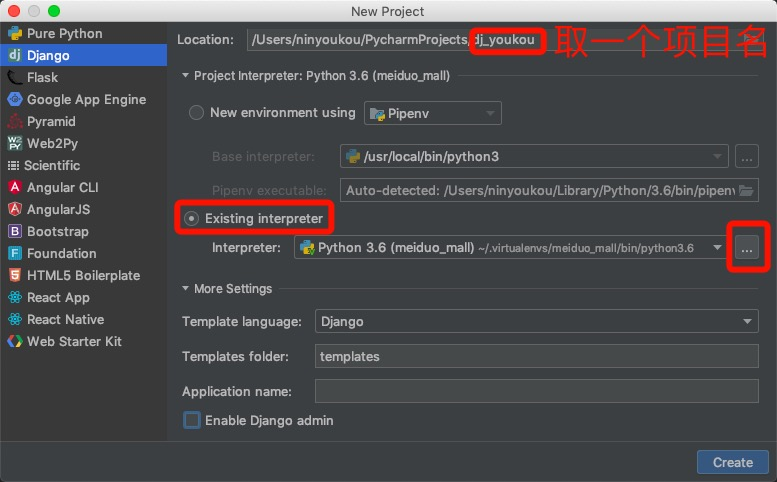This screenshot has height=482, width=777.
Task: Select Angular CLI project type
Action: (83, 187)
